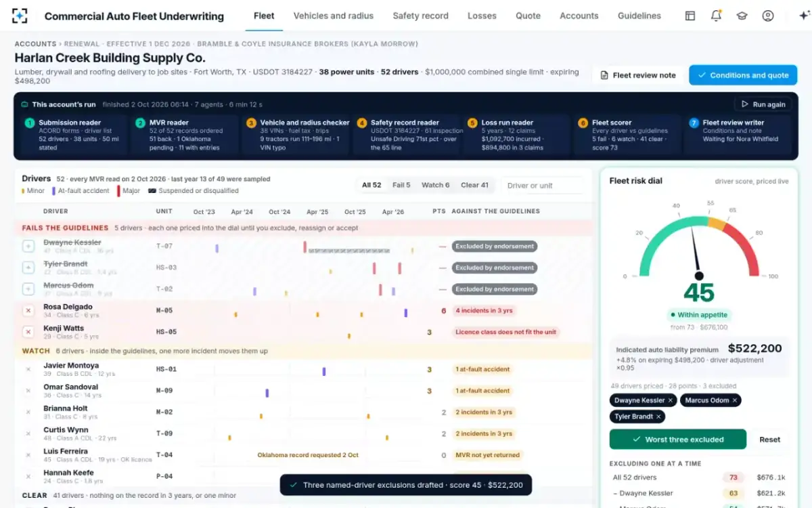The height and width of the screenshot is (508, 812).
Task: Open the user profile icon
Action: (767, 16)
